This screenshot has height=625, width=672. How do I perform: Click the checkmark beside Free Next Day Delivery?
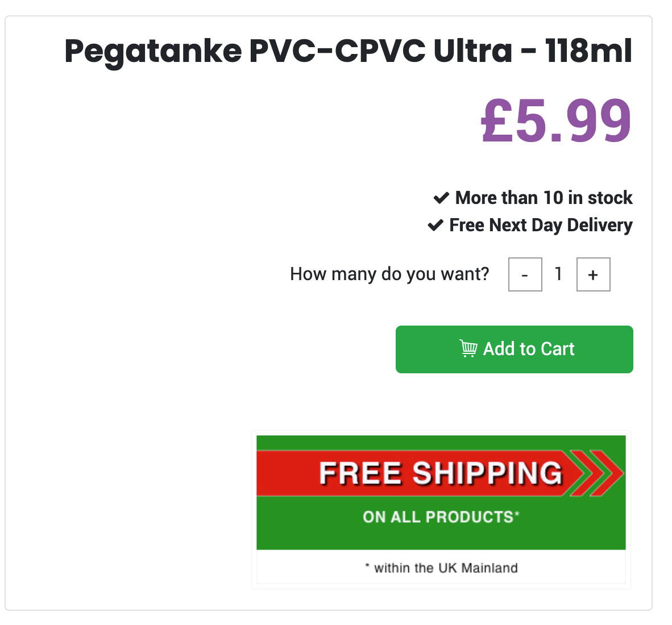(x=435, y=225)
